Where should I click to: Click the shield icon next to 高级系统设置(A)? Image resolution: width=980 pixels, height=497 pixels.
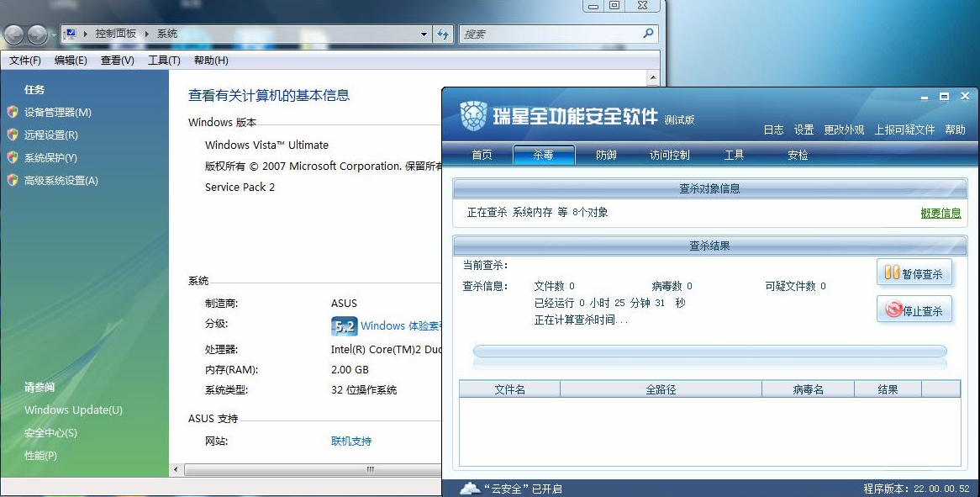[13, 180]
